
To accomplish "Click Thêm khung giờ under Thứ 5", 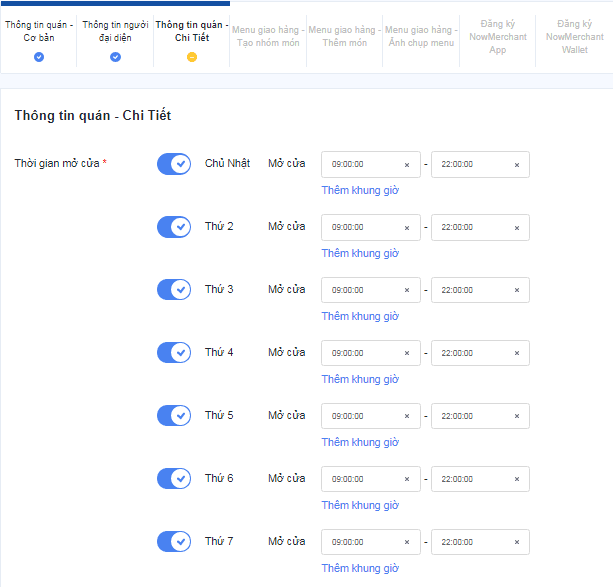I will tap(360, 442).
